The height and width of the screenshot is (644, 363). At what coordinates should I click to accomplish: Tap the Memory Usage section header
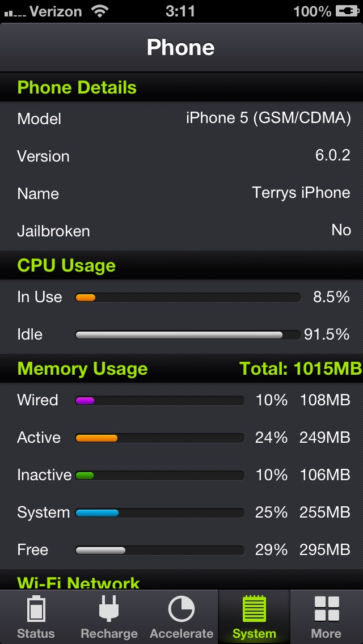click(x=181, y=368)
